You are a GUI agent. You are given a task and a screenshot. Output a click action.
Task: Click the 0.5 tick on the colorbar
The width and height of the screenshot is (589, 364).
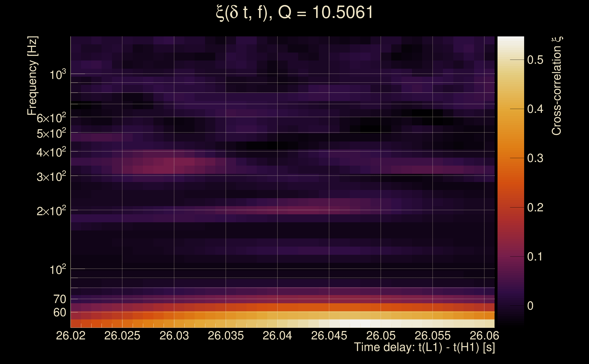point(535,60)
